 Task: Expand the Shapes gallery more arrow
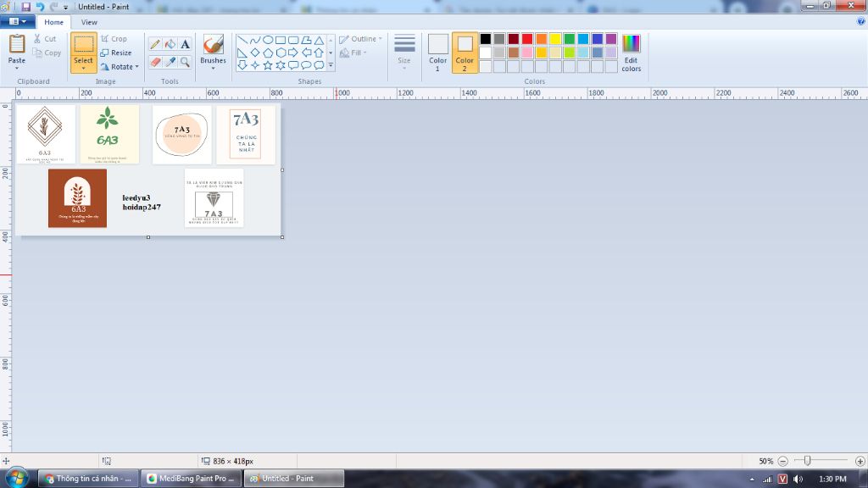point(331,65)
